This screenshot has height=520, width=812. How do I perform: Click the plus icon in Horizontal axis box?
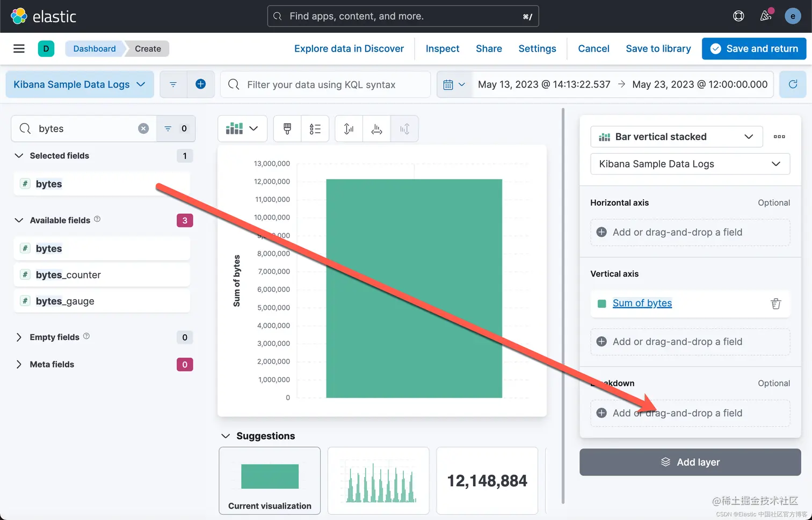point(601,232)
